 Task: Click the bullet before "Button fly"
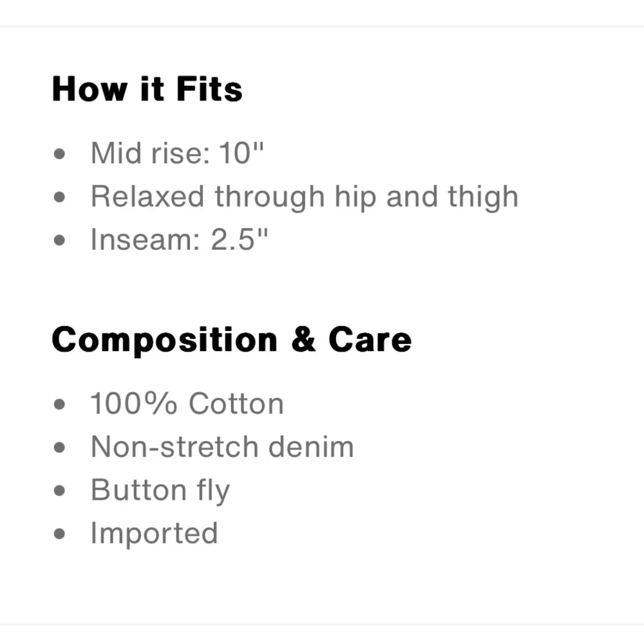[61, 491]
